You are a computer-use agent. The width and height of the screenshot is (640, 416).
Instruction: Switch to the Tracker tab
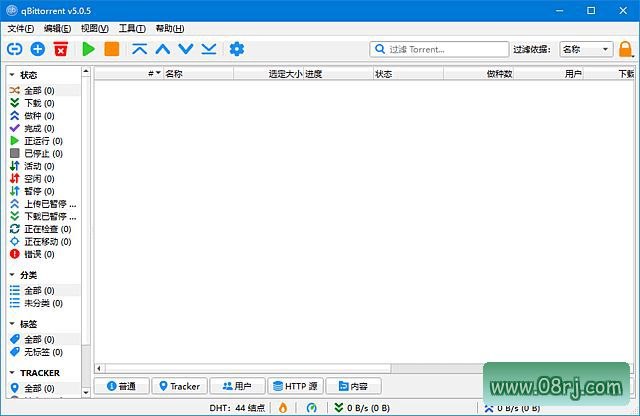[180, 386]
